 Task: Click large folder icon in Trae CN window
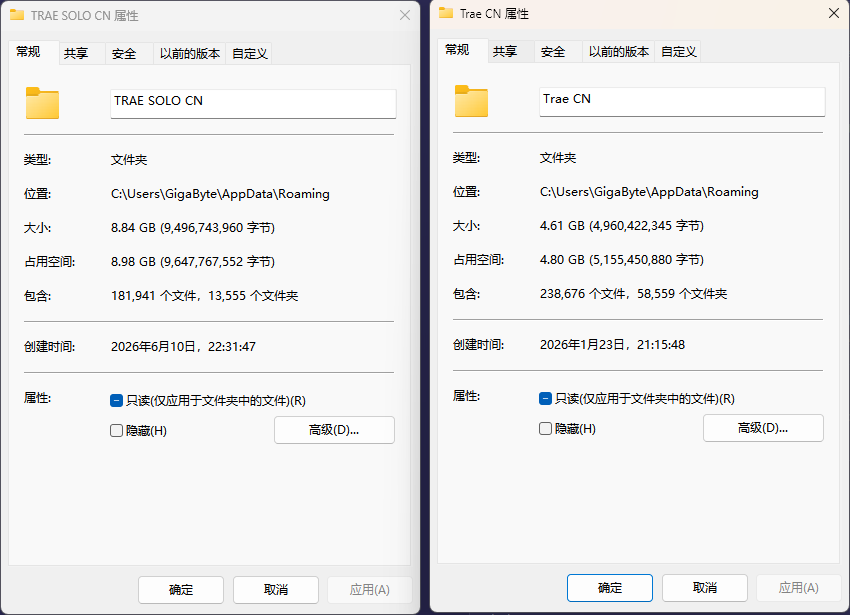click(x=471, y=101)
